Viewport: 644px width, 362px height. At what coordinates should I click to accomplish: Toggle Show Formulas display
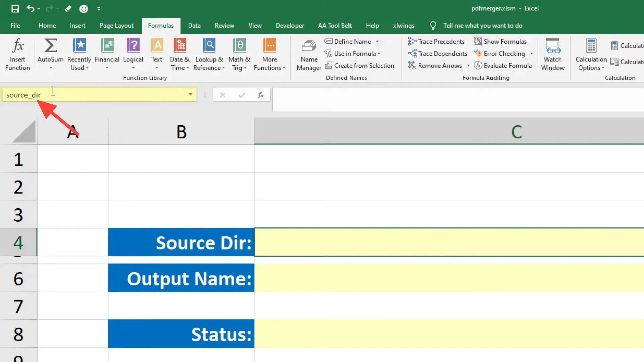500,41
